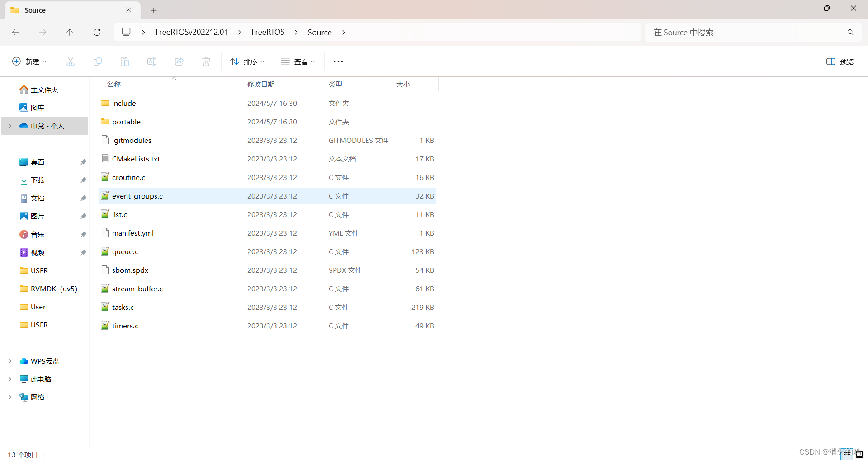This screenshot has width=868, height=460.
Task: Click the search magnifier icon
Action: point(850,32)
